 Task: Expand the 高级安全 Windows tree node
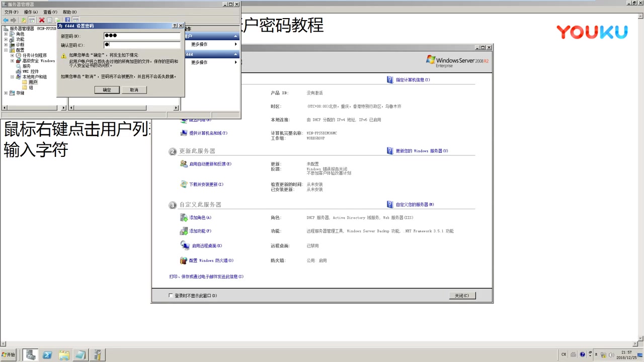[12, 61]
